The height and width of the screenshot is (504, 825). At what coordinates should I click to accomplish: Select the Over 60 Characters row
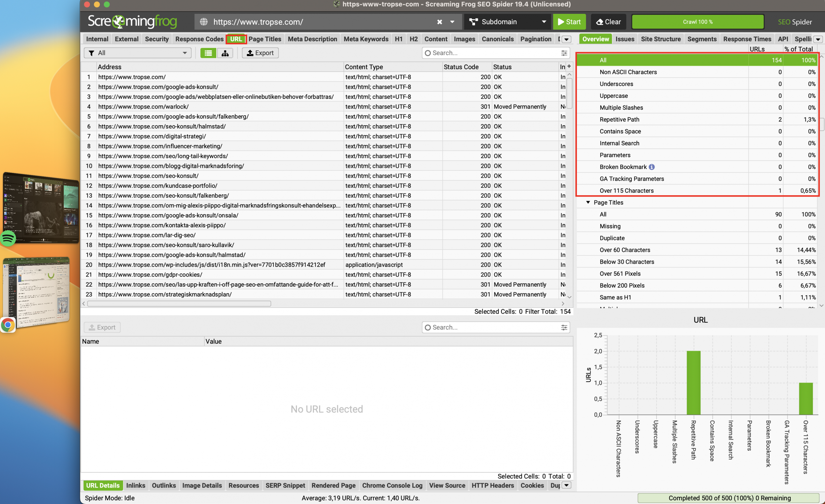click(697, 250)
